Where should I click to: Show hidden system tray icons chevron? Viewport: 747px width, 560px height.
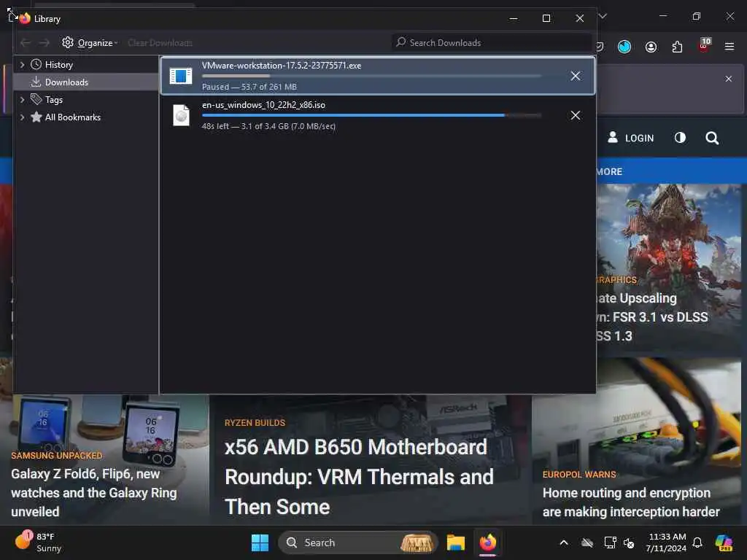point(564,542)
